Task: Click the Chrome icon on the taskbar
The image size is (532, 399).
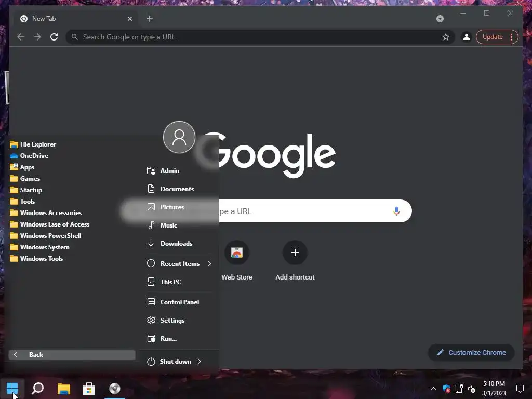Action: click(115, 389)
